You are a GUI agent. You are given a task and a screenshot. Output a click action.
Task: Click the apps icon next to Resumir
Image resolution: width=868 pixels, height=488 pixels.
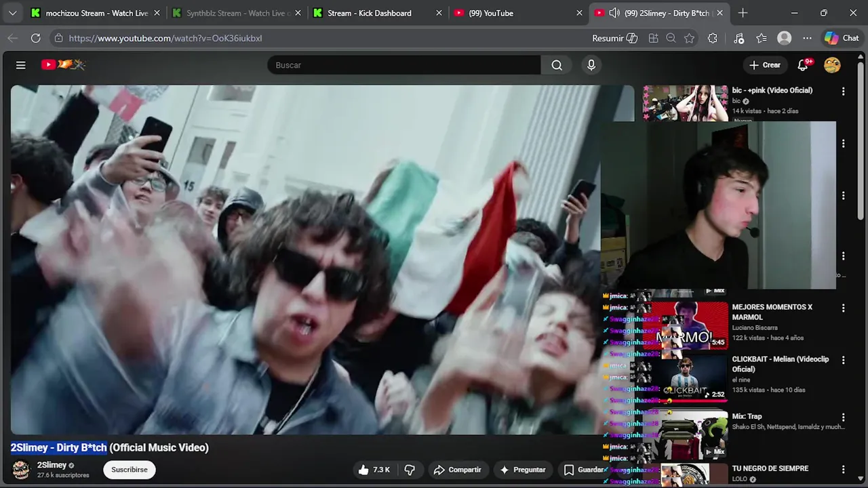[654, 38]
